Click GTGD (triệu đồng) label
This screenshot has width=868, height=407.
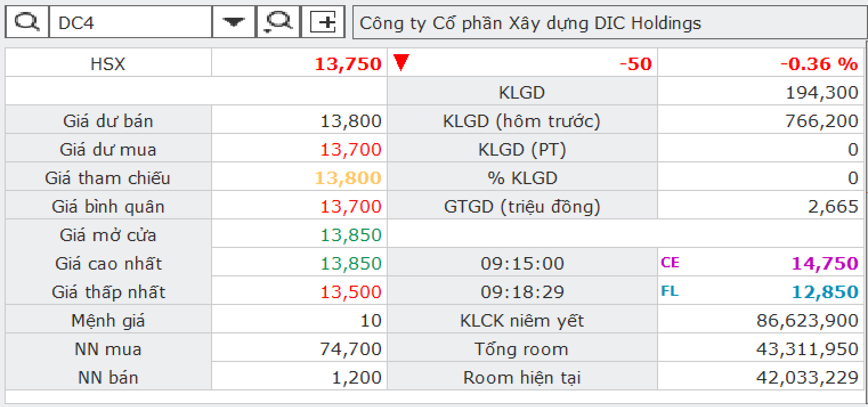pyautogui.click(x=522, y=206)
